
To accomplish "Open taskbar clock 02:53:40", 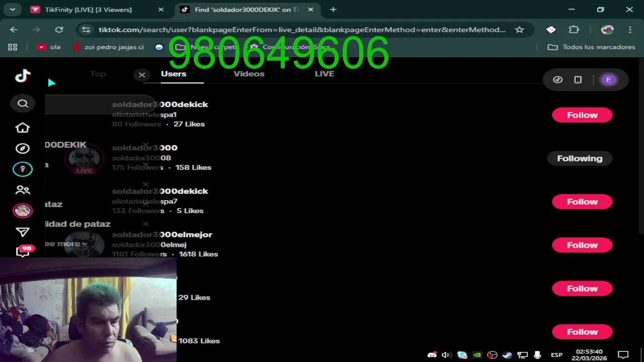I will click(589, 355).
